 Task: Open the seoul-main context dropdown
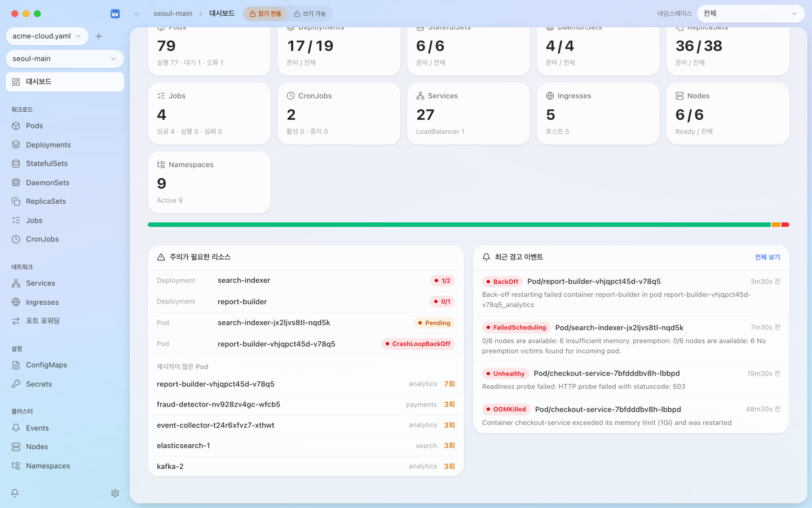pyautogui.click(x=65, y=59)
